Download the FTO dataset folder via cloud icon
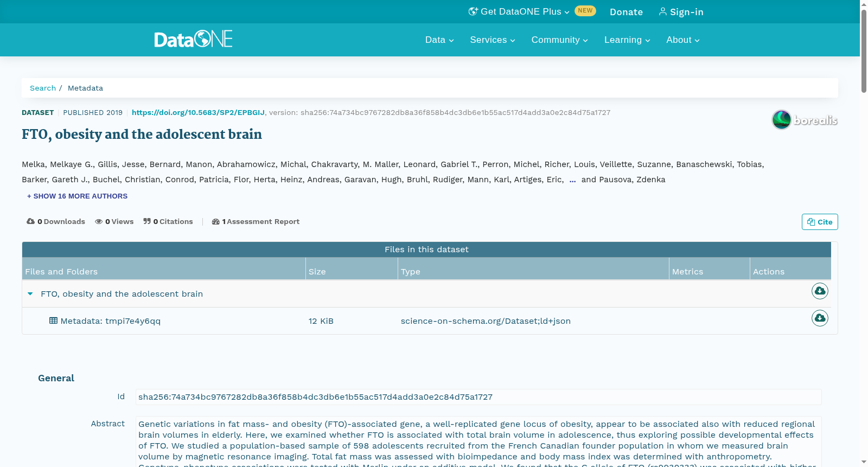 pyautogui.click(x=820, y=291)
